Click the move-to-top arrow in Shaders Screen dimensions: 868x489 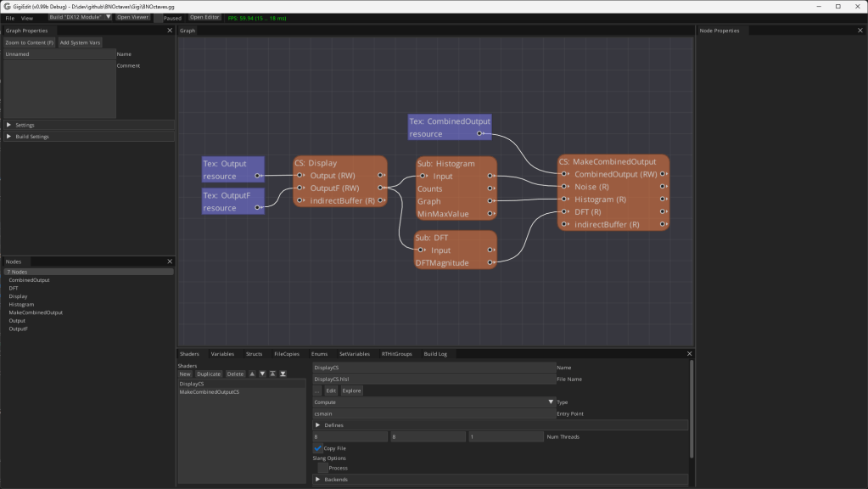[272, 374]
